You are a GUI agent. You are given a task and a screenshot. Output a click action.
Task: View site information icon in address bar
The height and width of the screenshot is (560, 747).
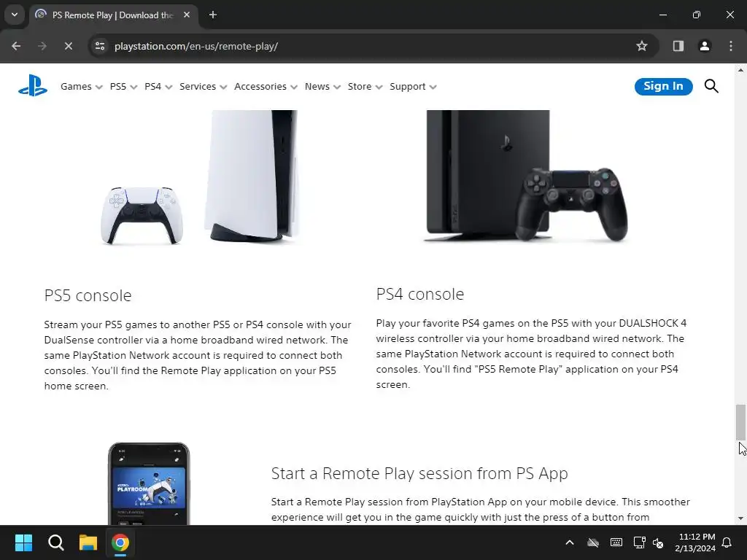point(100,46)
